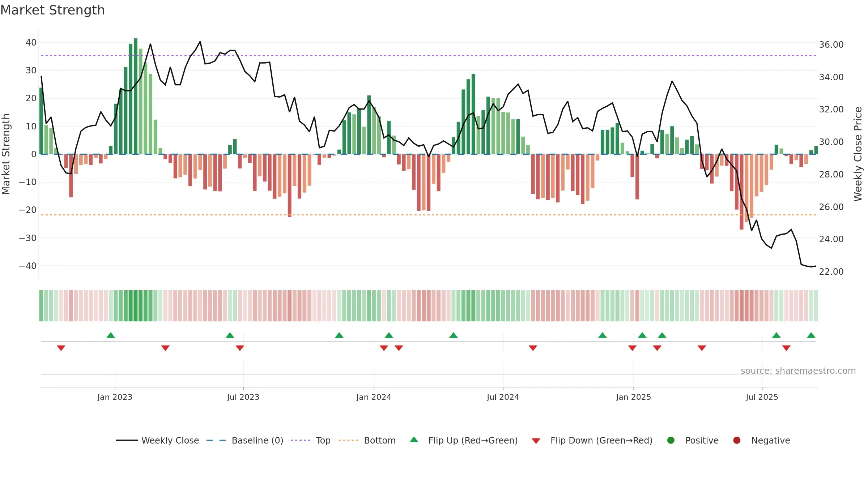
Task: Toggle the Weekly Close legend entry
Action: (157, 440)
